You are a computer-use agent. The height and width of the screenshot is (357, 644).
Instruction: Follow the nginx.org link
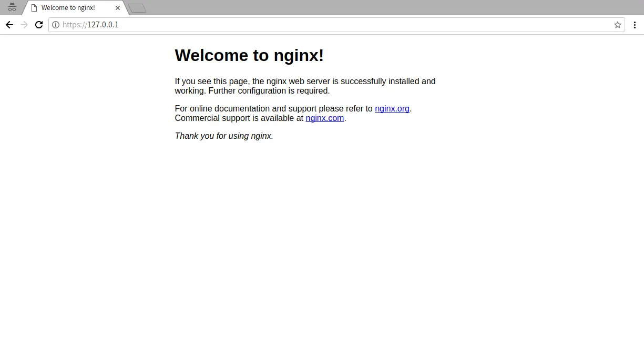click(392, 109)
